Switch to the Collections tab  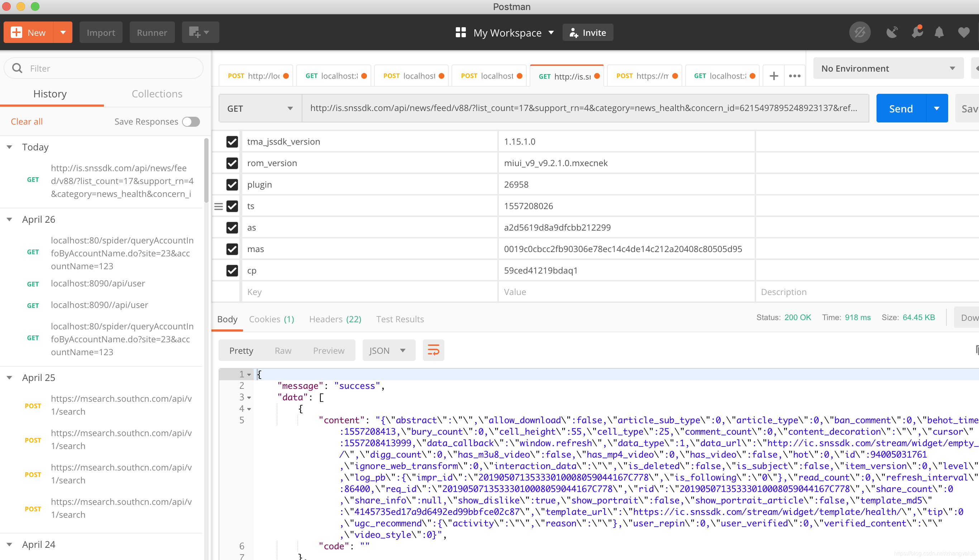157,94
